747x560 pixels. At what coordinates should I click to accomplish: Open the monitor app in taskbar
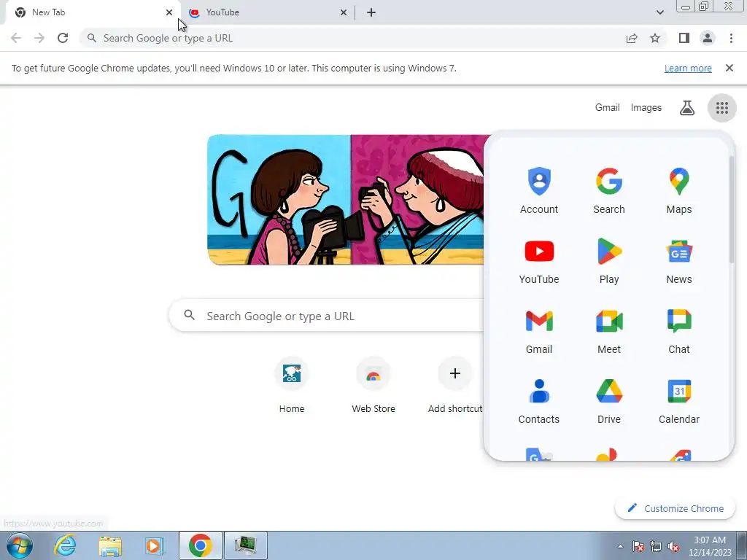(x=246, y=545)
